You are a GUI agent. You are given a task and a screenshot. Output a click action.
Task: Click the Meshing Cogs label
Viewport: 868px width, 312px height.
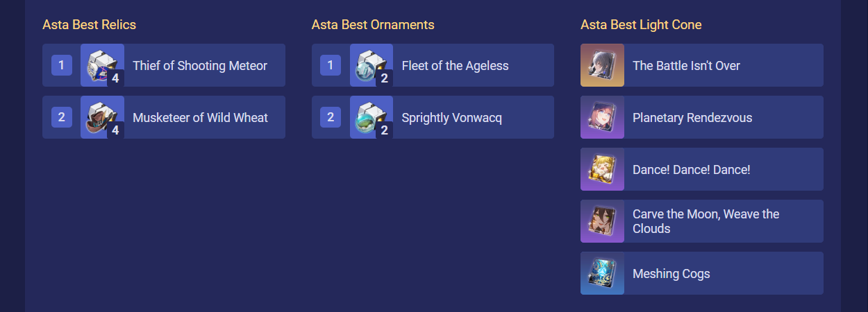[671, 274]
